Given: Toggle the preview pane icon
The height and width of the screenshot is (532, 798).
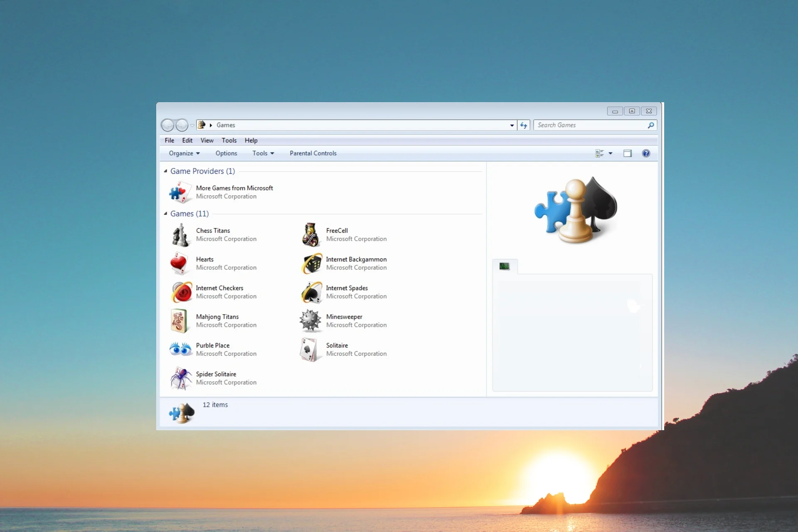Looking at the screenshot, I should tap(628, 153).
